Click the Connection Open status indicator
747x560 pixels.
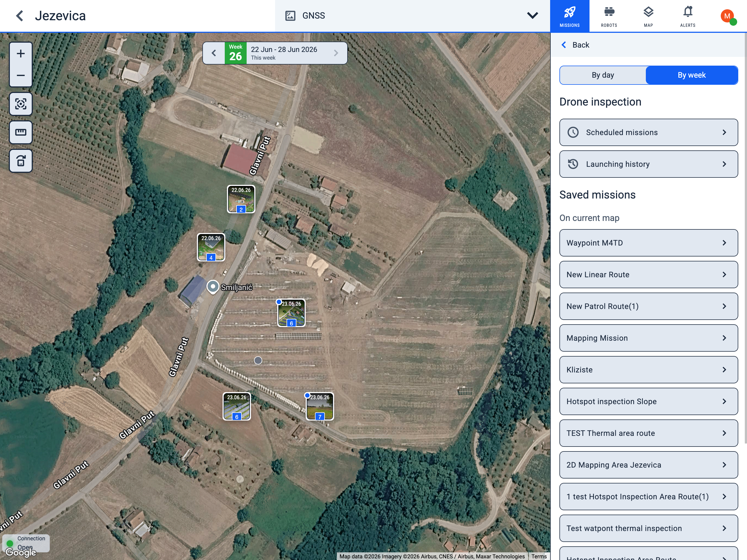pos(26,543)
